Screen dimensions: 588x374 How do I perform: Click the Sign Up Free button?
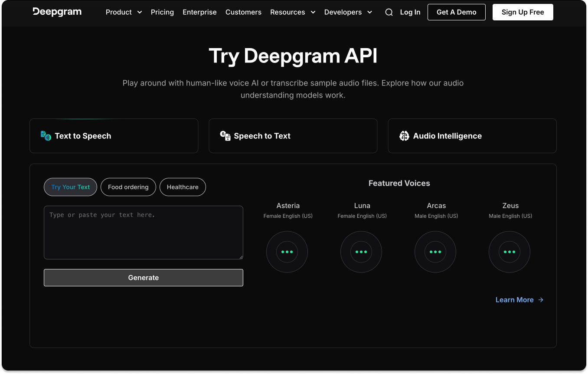[x=523, y=12]
